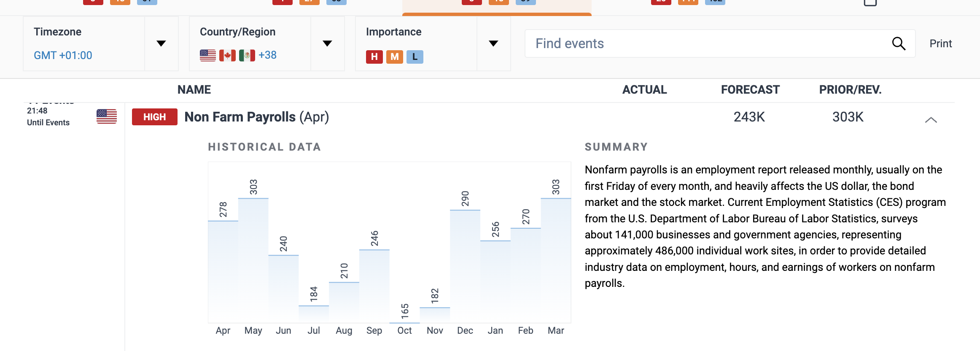980x351 pixels.
Task: Click the Nov bar labeled 182
Action: click(x=435, y=315)
